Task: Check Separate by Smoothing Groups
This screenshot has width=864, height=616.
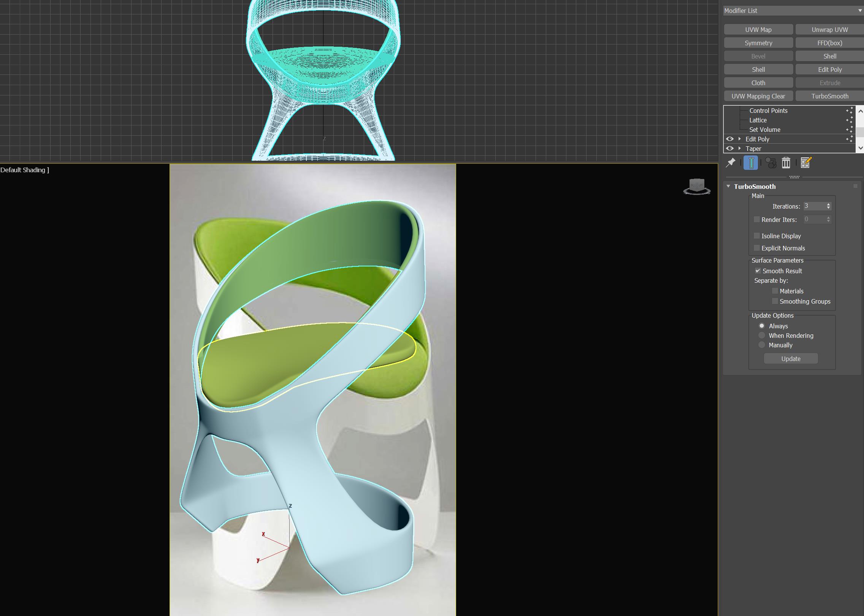Action: click(x=775, y=301)
